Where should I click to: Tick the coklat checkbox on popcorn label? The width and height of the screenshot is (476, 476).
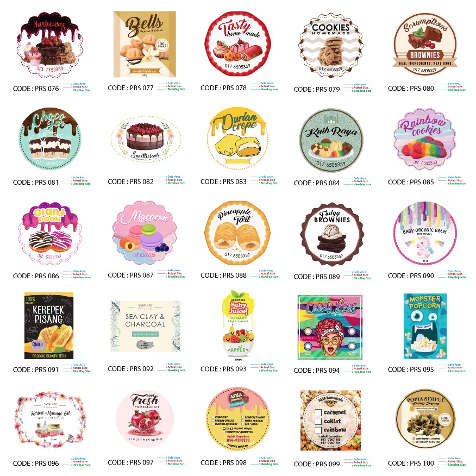click(x=318, y=421)
